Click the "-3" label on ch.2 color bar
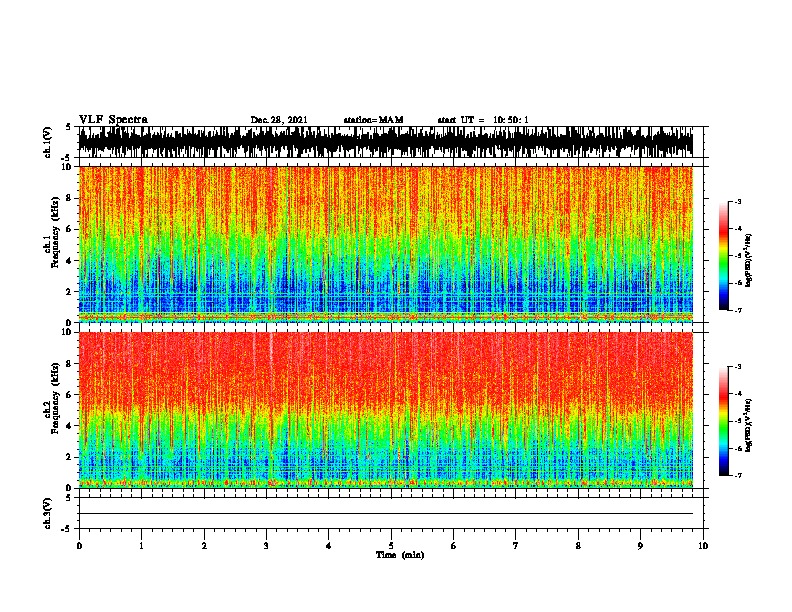 (738, 367)
